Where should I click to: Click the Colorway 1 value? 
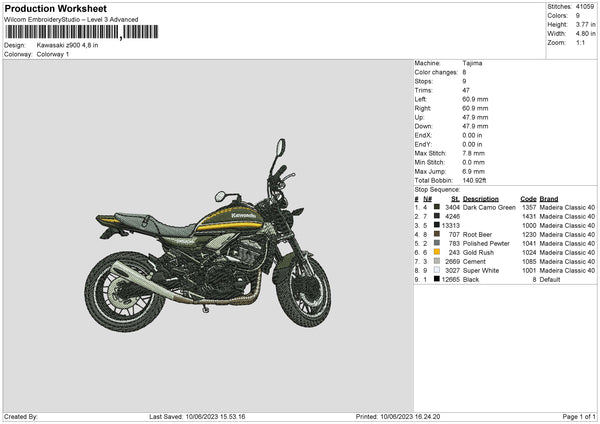[53, 54]
